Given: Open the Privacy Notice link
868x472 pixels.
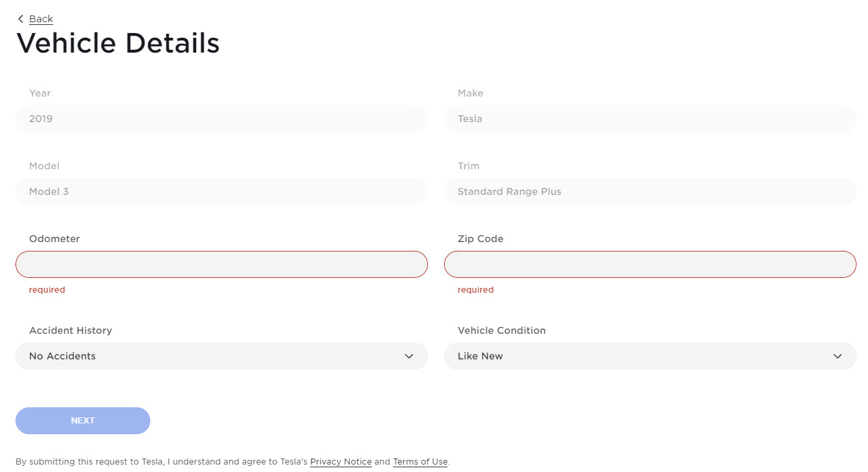Looking at the screenshot, I should [341, 462].
